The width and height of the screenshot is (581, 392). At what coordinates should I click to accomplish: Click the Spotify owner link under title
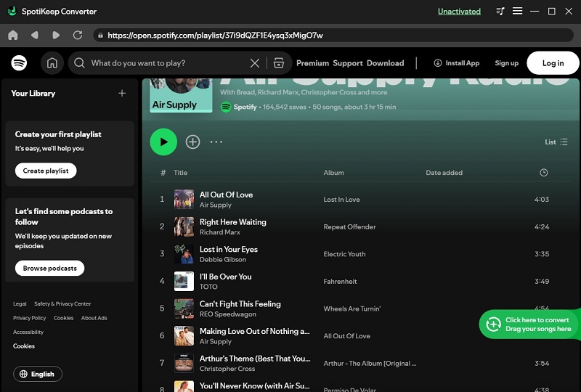(245, 107)
